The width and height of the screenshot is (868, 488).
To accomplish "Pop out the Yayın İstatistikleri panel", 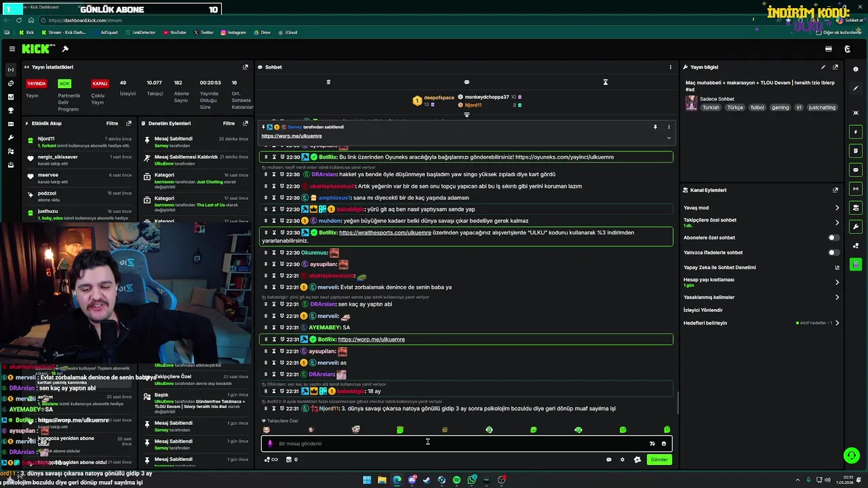I will (x=245, y=67).
